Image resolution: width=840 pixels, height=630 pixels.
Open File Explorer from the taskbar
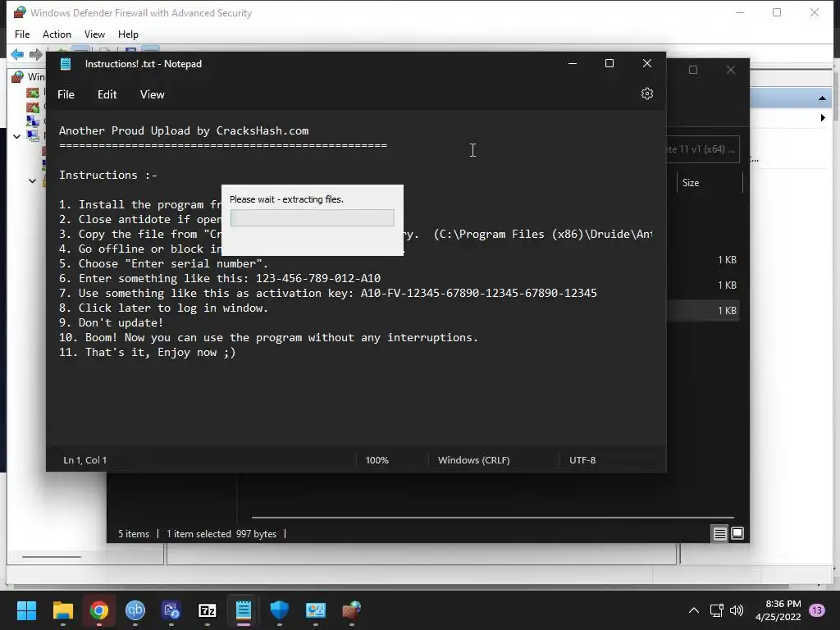coord(62,610)
